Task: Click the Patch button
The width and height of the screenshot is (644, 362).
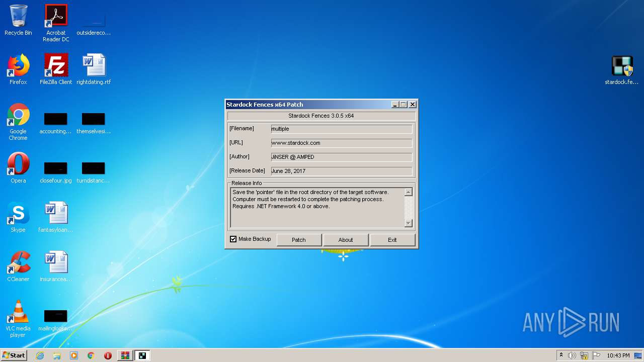Action: pos(299,240)
